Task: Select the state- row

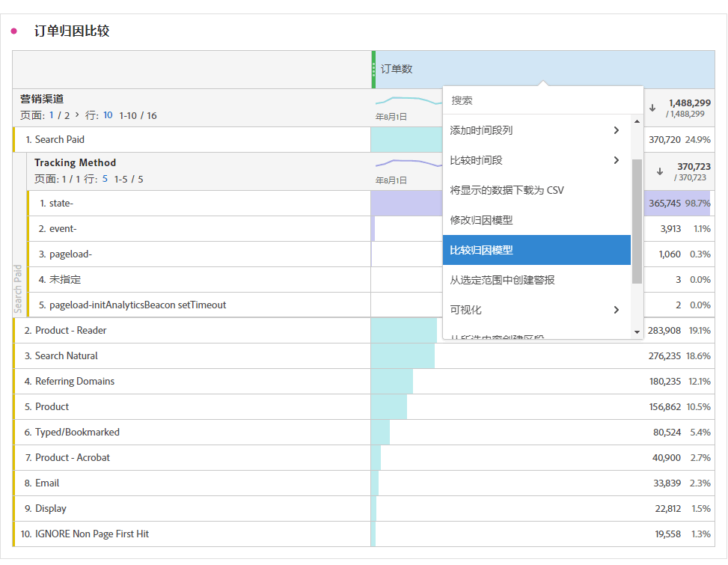Action: coord(199,204)
